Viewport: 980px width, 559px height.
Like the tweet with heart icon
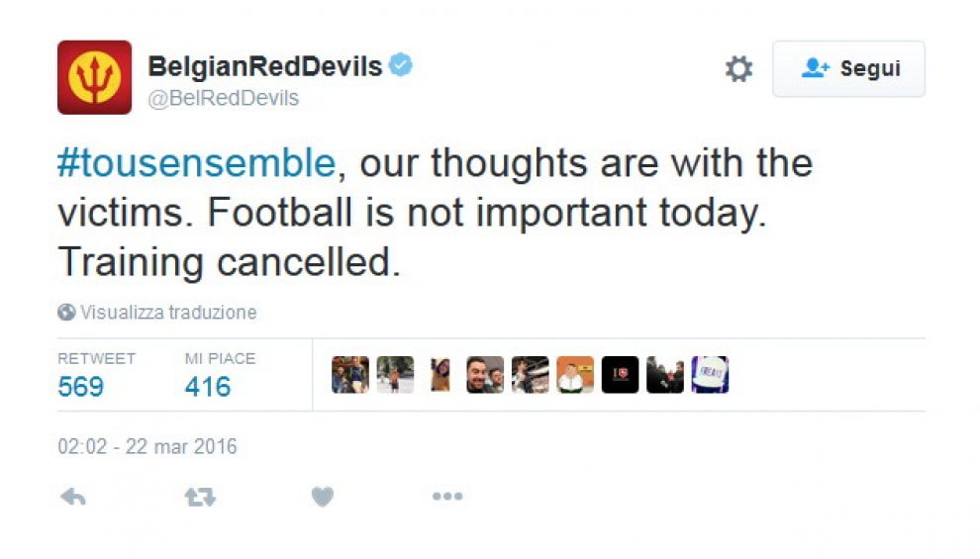click(x=323, y=498)
